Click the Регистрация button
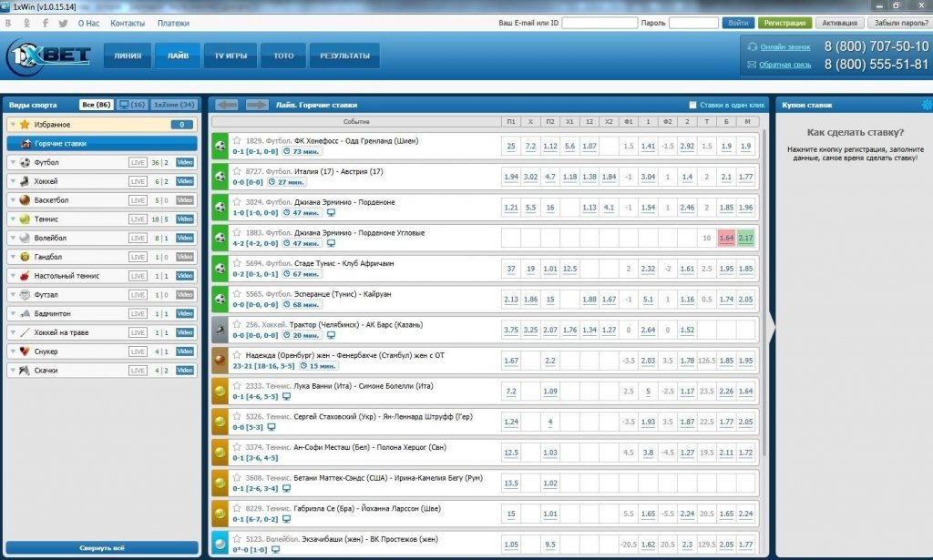 (x=784, y=23)
